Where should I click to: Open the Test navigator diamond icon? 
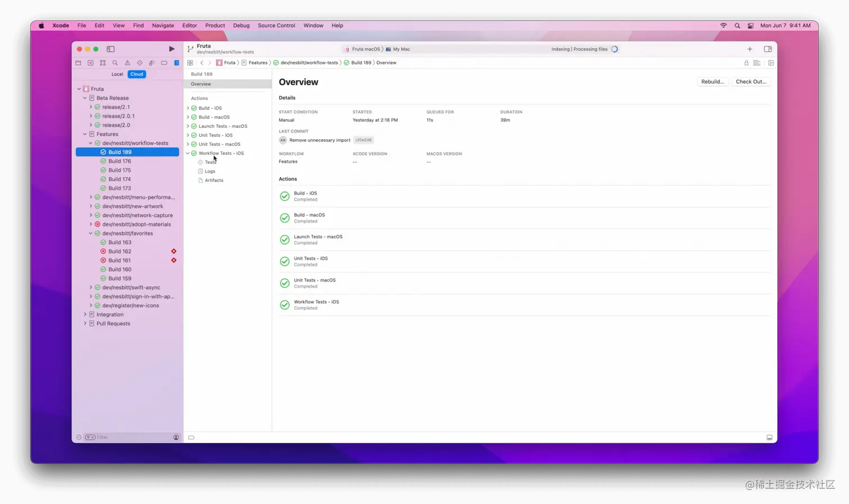[140, 63]
